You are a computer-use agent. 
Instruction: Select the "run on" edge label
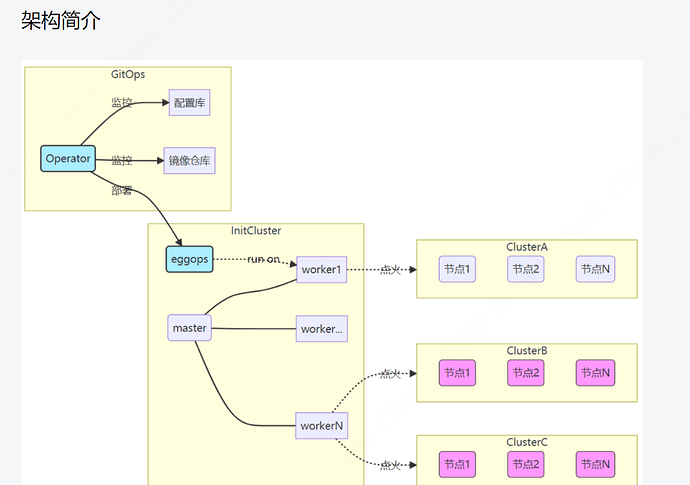tap(264, 259)
